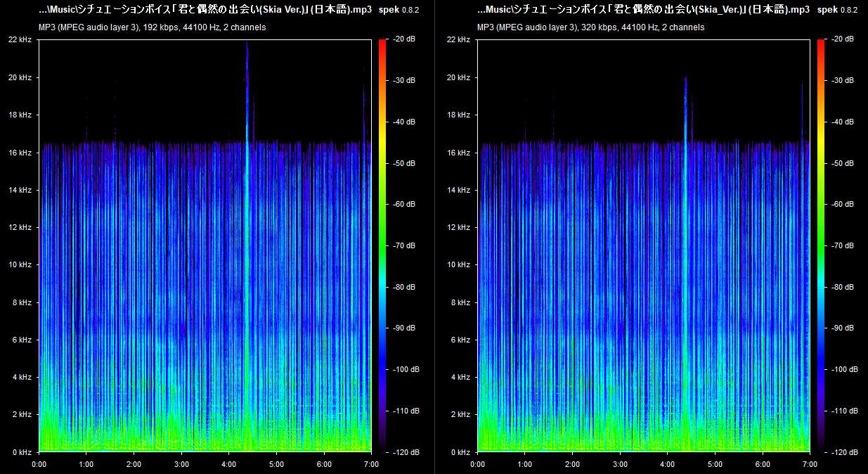Click the 10 kHz axis label on right panel

(x=459, y=265)
